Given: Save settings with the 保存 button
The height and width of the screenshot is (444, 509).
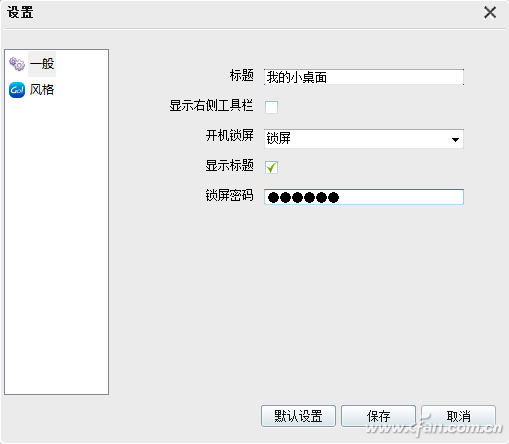Looking at the screenshot, I should tap(378, 416).
